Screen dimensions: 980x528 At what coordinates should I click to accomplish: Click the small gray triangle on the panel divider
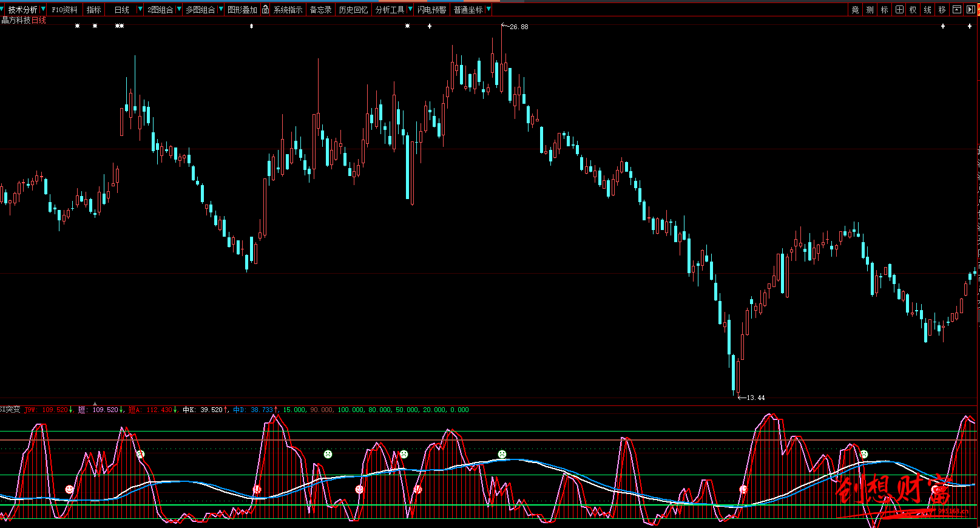point(95,404)
